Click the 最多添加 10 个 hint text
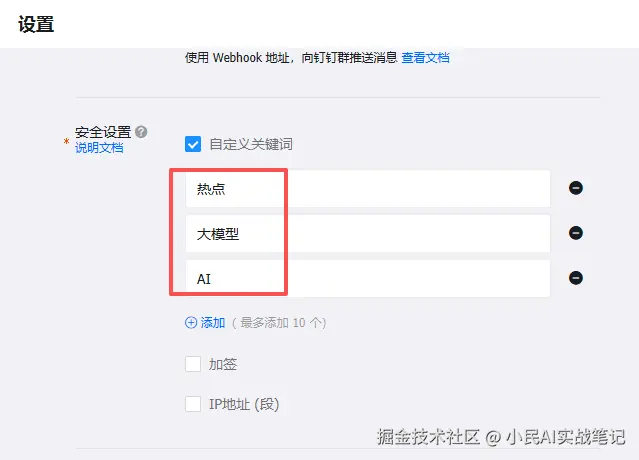Viewport: 639px width, 460px height. [x=279, y=323]
